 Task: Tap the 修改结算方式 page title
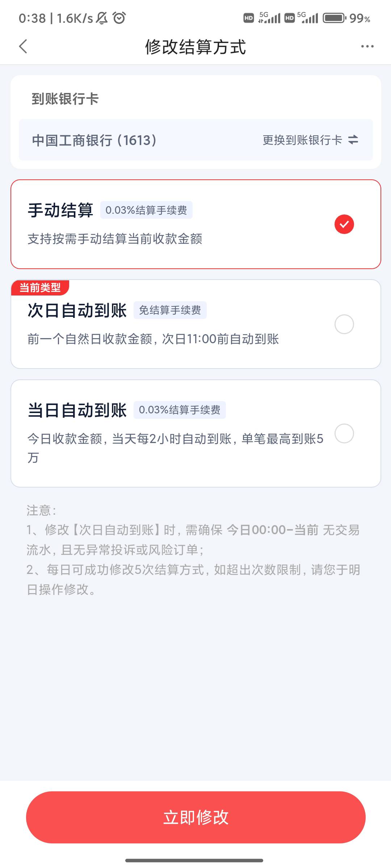pyautogui.click(x=195, y=47)
